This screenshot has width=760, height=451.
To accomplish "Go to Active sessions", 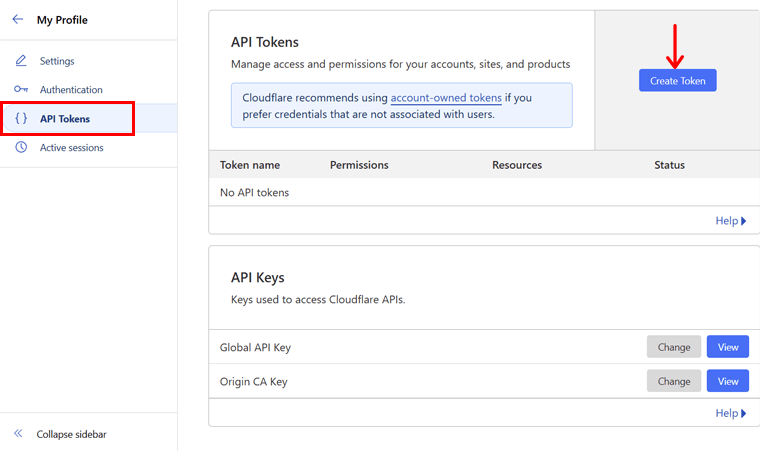I will 72,147.
